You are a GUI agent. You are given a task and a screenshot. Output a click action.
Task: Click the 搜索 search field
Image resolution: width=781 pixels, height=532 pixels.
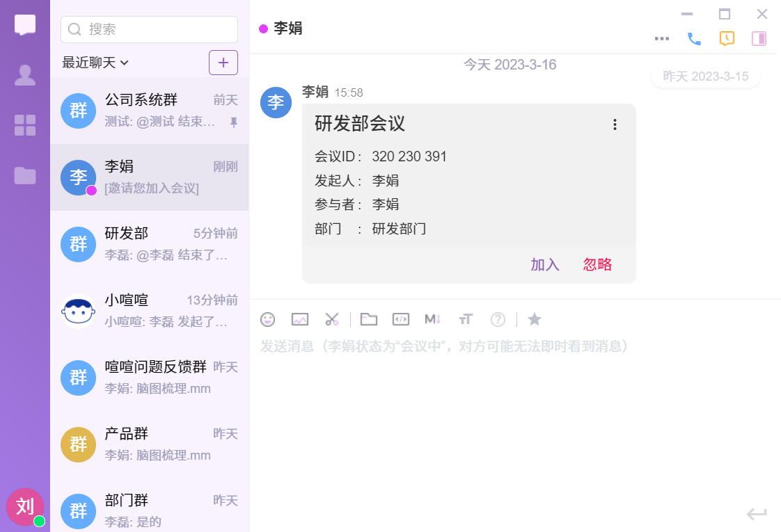pos(149,29)
